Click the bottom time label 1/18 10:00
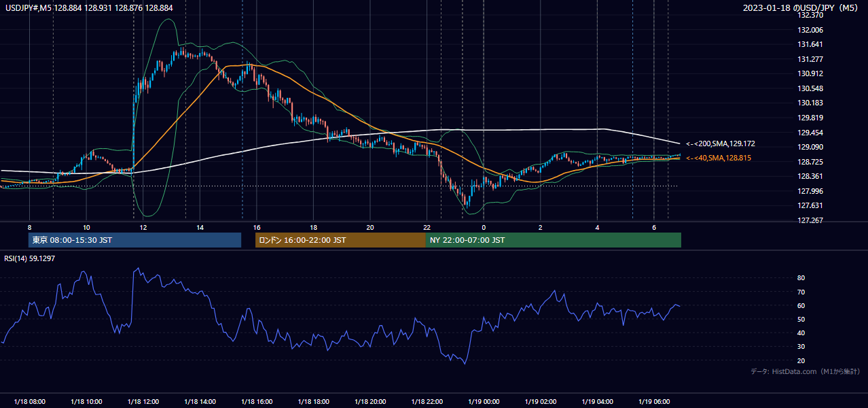The width and height of the screenshot is (868, 408). pos(86,401)
